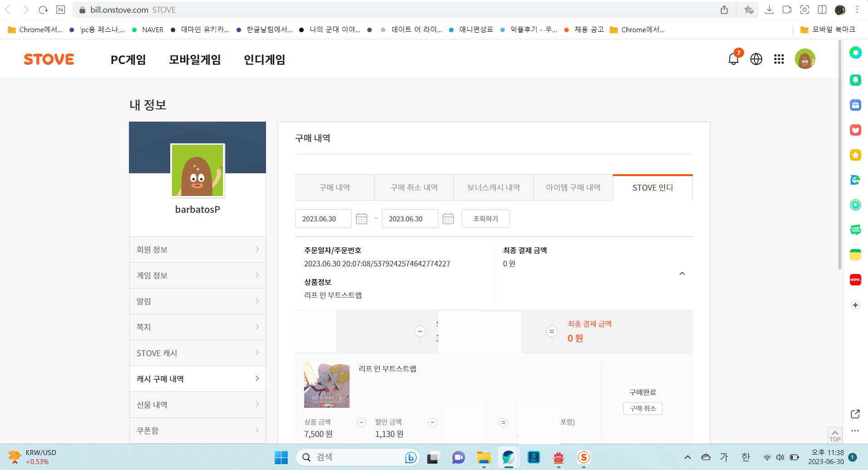868x470 pixels.
Task: Switch to the 구매 취소 내역 tab
Action: pyautogui.click(x=414, y=187)
